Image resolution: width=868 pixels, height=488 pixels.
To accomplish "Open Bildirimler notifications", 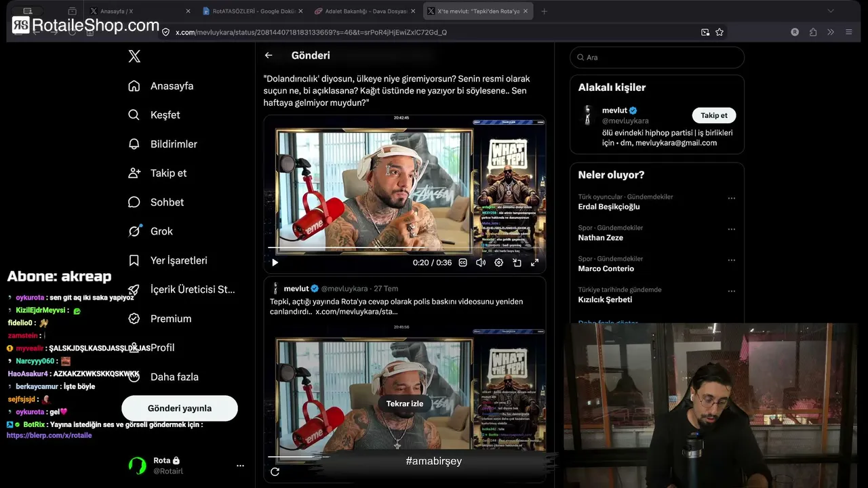I will coord(174,144).
